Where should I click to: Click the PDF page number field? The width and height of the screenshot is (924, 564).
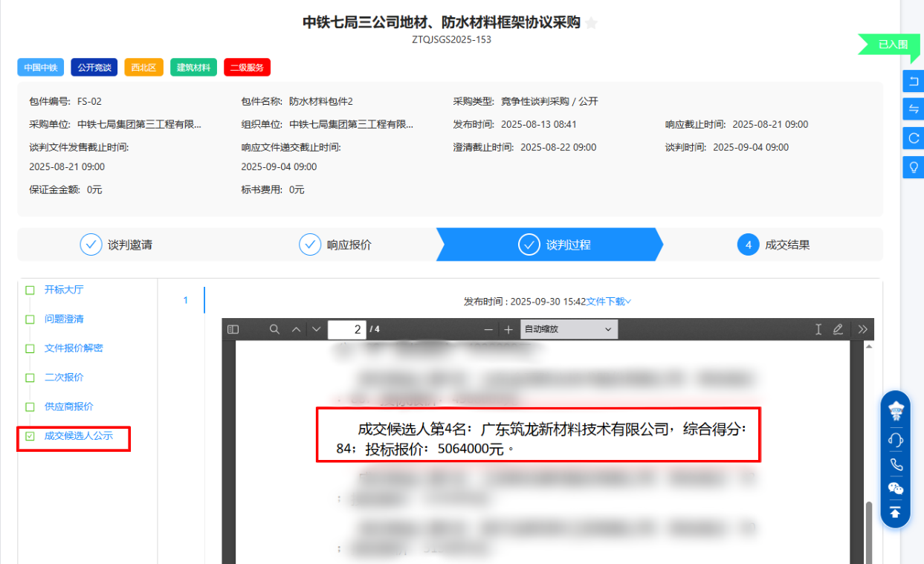point(347,329)
